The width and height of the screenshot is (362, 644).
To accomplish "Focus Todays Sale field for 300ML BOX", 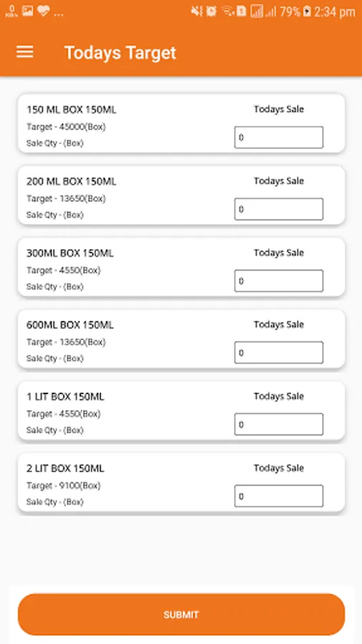I will (x=279, y=281).
